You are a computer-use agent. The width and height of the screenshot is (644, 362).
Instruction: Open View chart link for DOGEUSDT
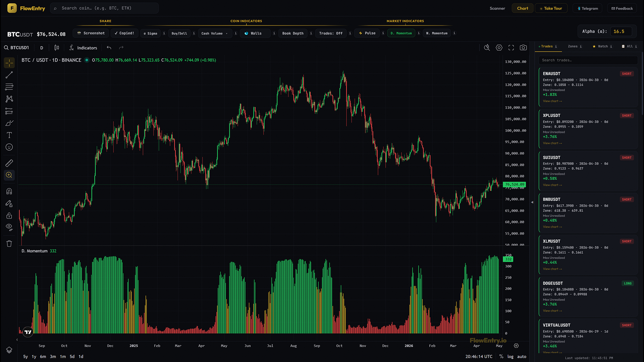(552, 311)
